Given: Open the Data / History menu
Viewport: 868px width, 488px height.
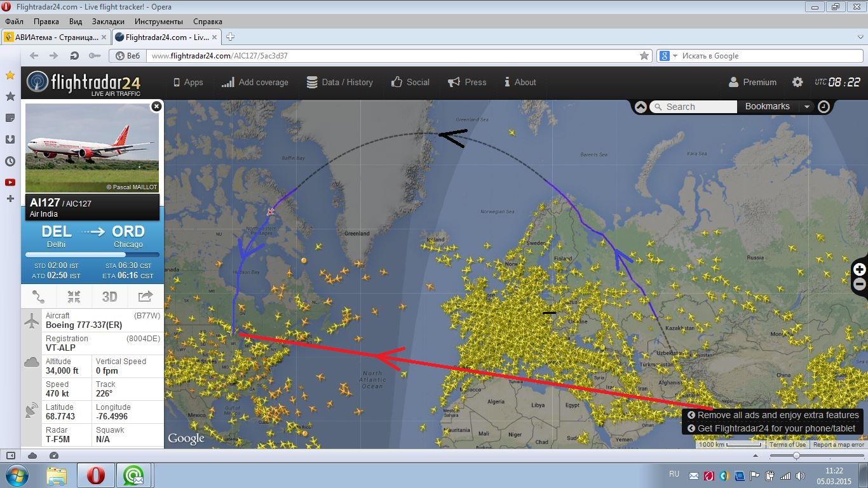Looking at the screenshot, I should click(x=339, y=82).
